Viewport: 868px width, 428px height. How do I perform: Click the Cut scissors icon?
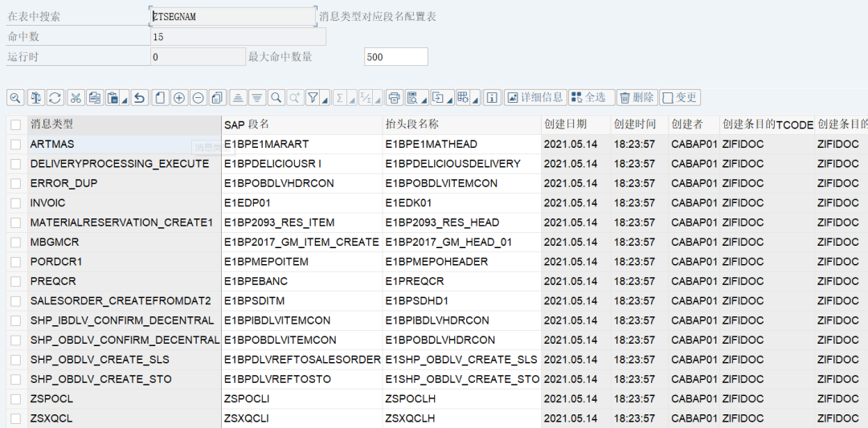coord(76,98)
